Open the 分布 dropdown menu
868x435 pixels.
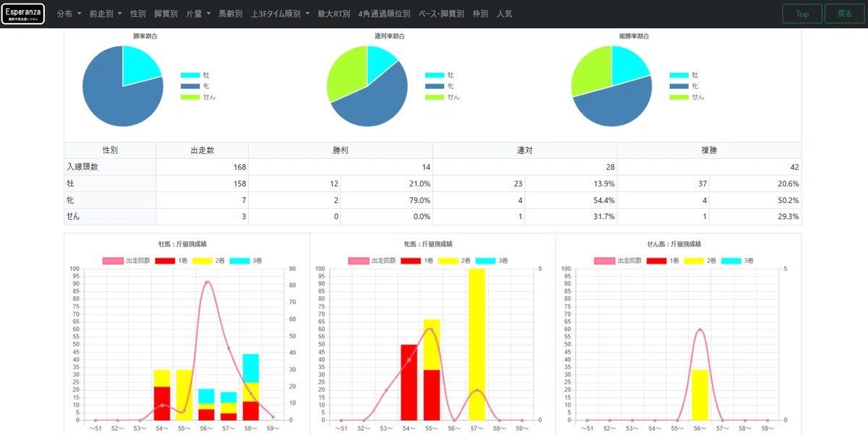(x=69, y=14)
